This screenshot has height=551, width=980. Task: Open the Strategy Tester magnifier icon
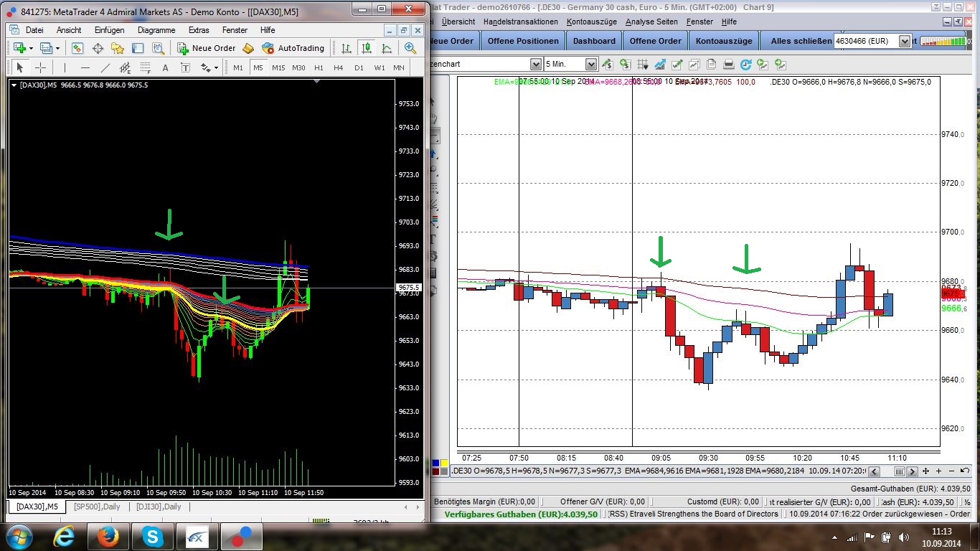click(158, 48)
